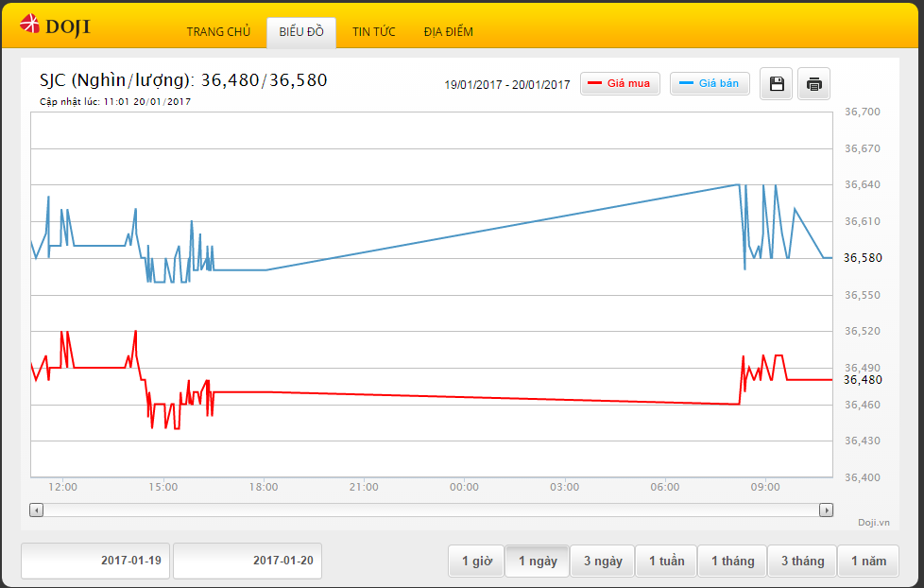Viewport: 924px width, 588px height.
Task: Click the 18:00 time axis label
Action: 264,487
